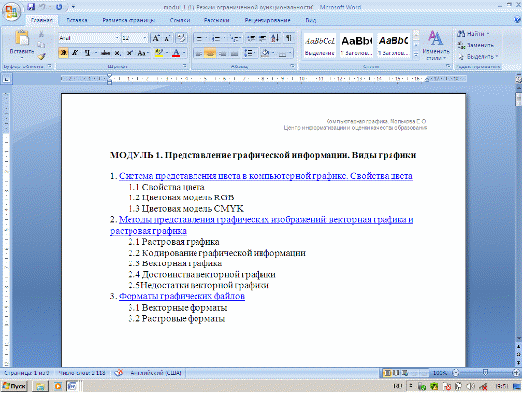
Task: Save the document from Quick Access toolbar
Action: point(31,7)
